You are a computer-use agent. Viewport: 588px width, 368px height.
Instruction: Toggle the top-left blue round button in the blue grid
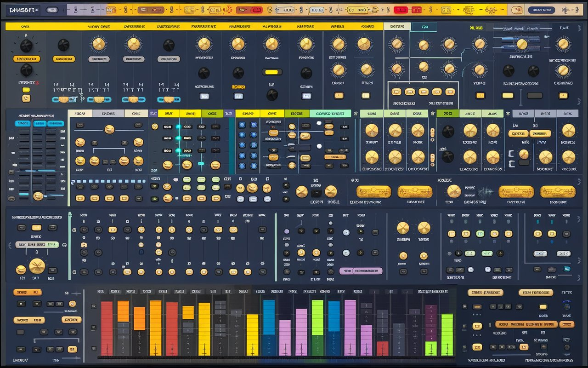[242, 125]
